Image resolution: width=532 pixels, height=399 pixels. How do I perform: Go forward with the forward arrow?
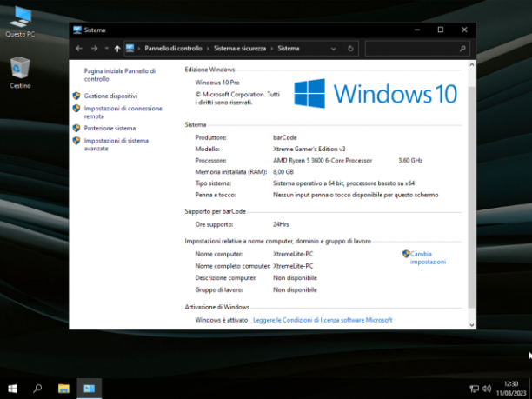(x=95, y=49)
